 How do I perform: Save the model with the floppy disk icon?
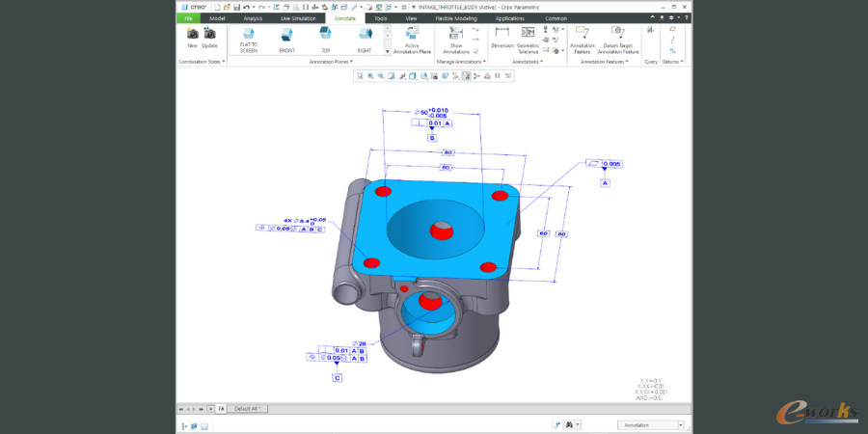click(x=236, y=7)
